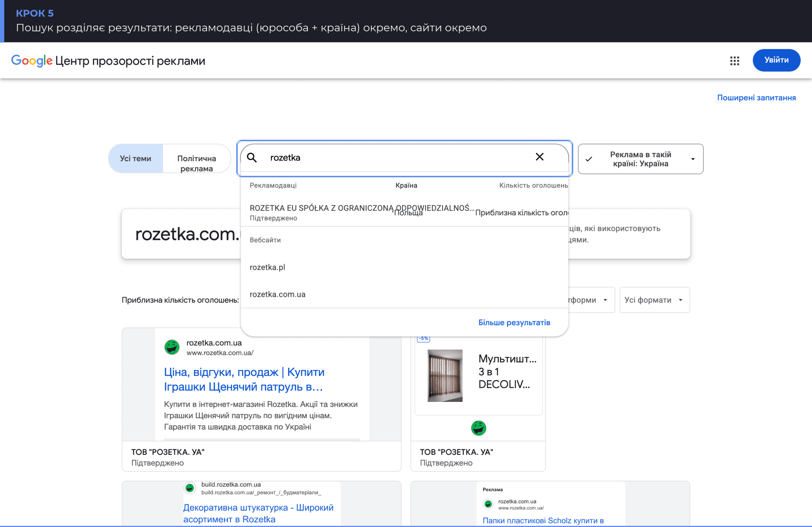Open Поширені запитання link
This screenshot has width=812, height=527.
pyautogui.click(x=756, y=98)
